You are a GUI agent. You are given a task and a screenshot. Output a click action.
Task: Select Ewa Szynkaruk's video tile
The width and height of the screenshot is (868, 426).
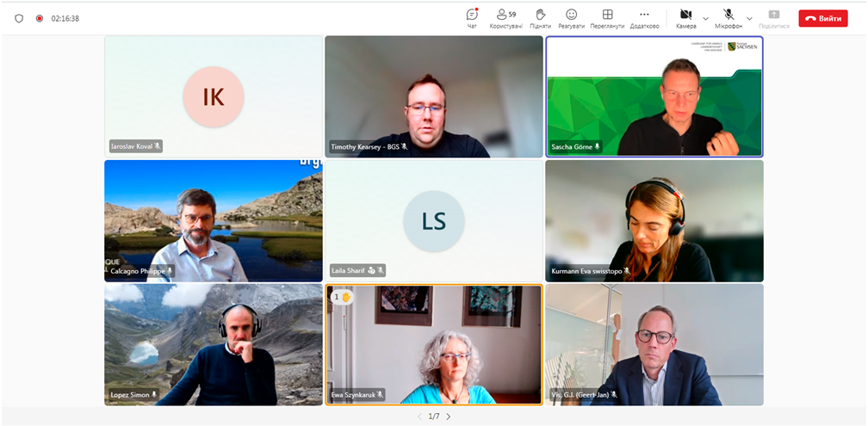pyautogui.click(x=434, y=345)
